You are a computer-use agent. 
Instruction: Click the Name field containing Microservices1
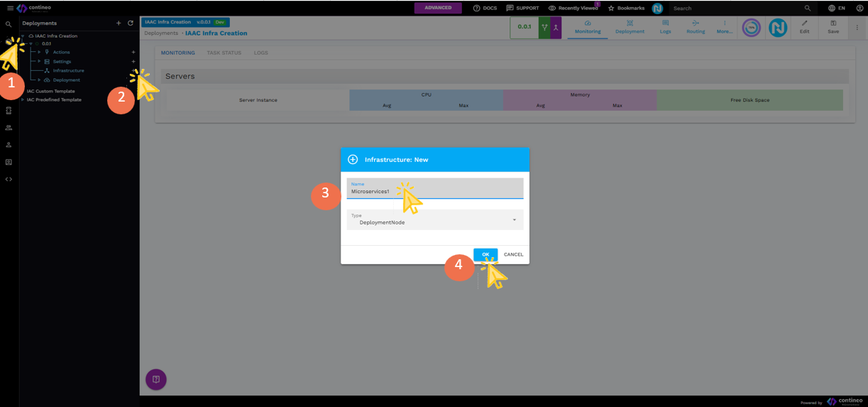(435, 191)
